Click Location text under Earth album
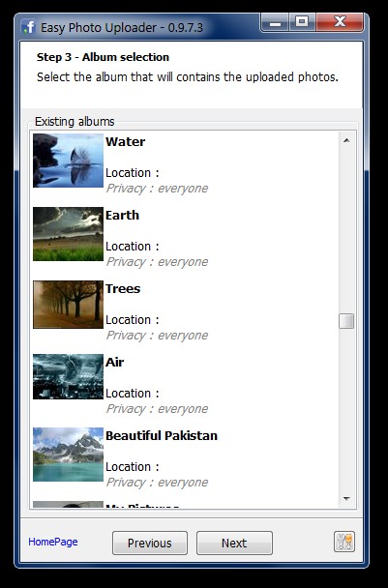The height and width of the screenshot is (588, 388). coord(133,247)
